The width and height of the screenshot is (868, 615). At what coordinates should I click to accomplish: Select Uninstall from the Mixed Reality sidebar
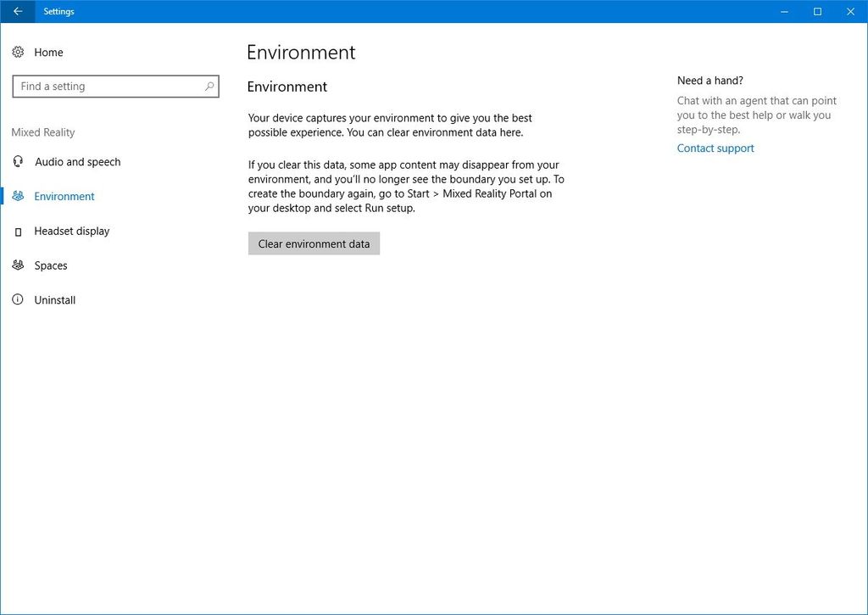pos(54,299)
